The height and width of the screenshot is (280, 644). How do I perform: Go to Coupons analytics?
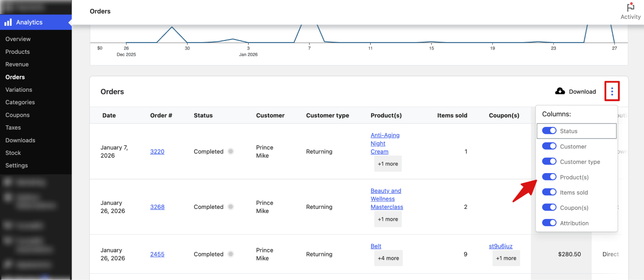coord(17,115)
